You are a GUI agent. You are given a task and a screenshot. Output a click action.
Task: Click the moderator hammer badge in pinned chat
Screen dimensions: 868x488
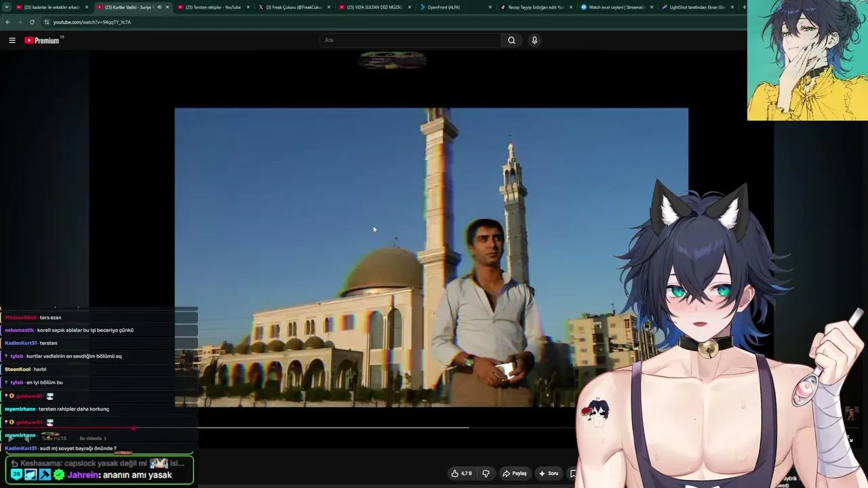pos(45,475)
